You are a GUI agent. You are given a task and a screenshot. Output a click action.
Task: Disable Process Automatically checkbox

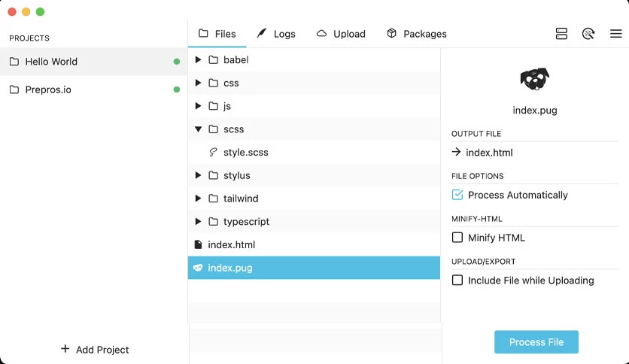pyautogui.click(x=457, y=195)
